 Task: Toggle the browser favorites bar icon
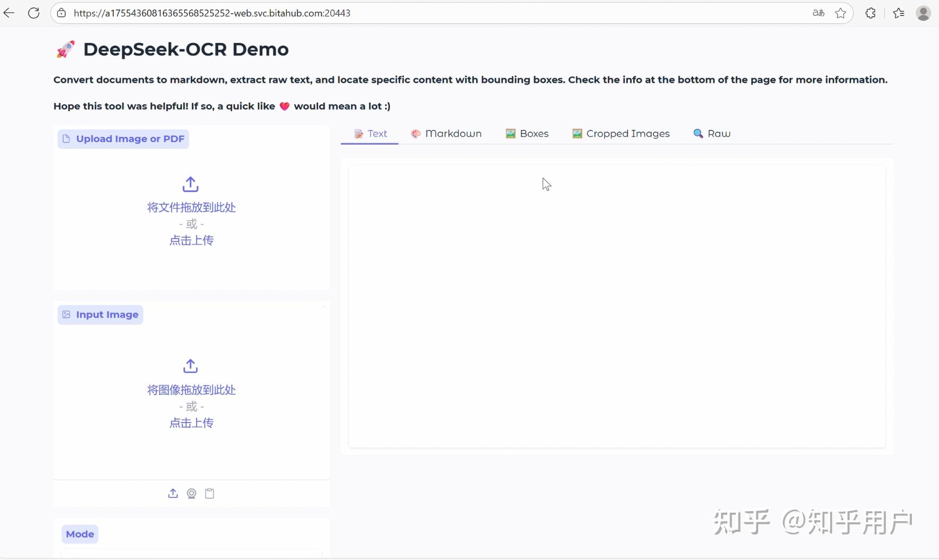[899, 13]
